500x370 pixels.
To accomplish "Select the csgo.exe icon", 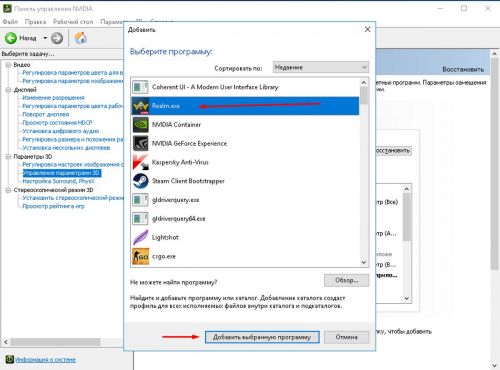I will [140, 256].
